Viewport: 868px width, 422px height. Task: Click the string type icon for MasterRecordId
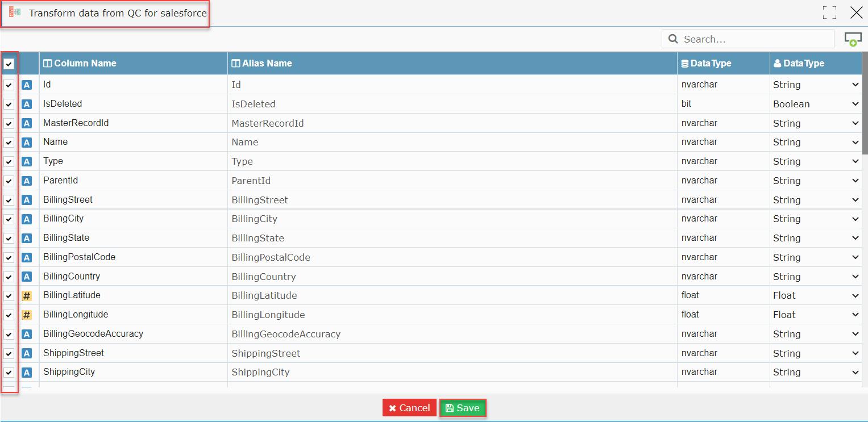[x=27, y=124]
